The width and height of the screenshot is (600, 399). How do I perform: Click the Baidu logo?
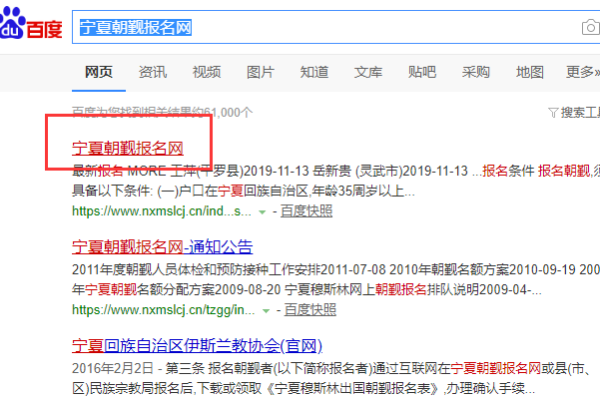click(x=31, y=24)
